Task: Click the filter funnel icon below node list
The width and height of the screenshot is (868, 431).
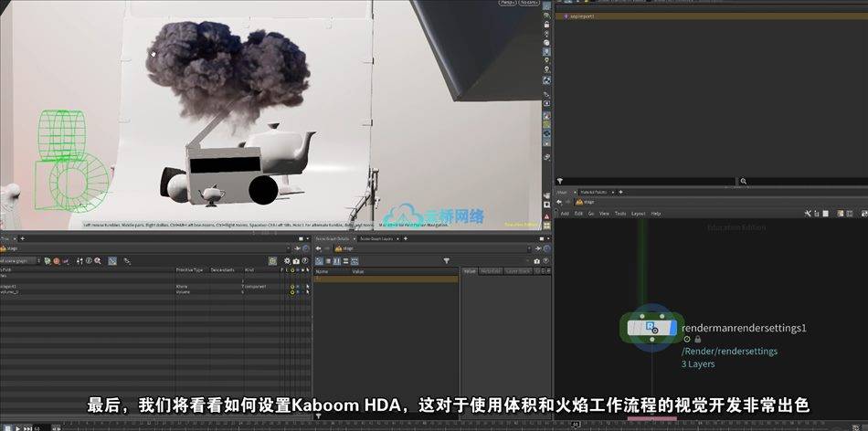Action: (560, 181)
